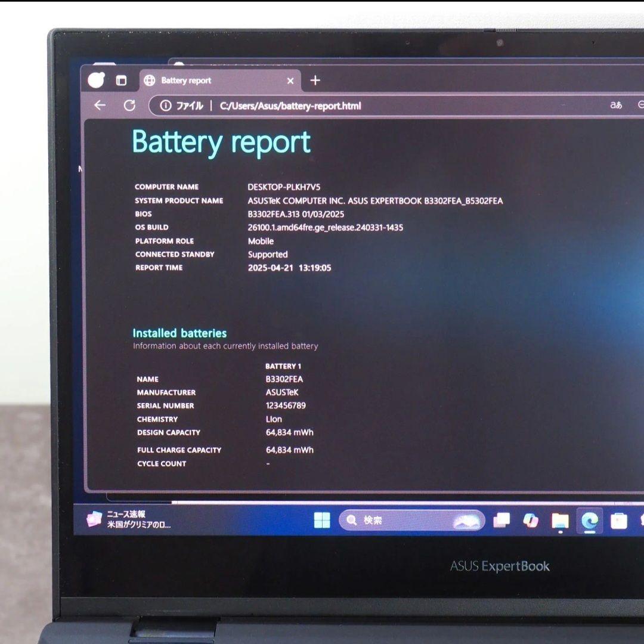Select the design capacity 64,834 mWh value
The height and width of the screenshot is (644, 644).
pos(290,432)
